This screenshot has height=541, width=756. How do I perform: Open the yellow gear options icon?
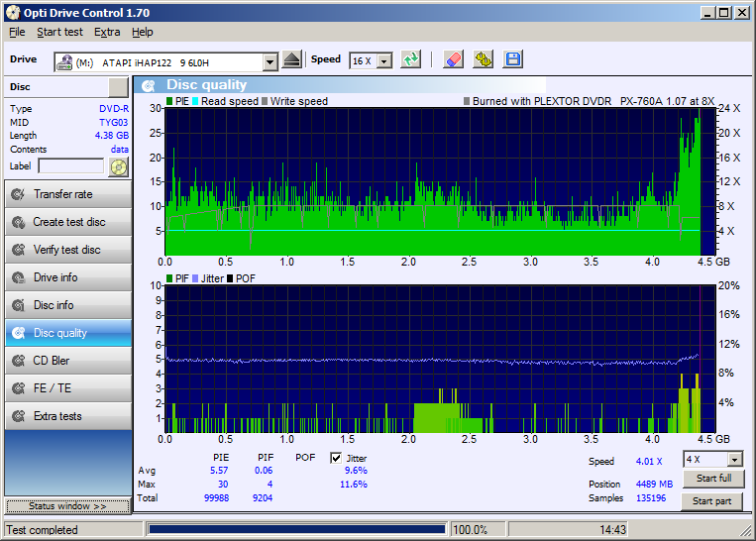point(484,59)
